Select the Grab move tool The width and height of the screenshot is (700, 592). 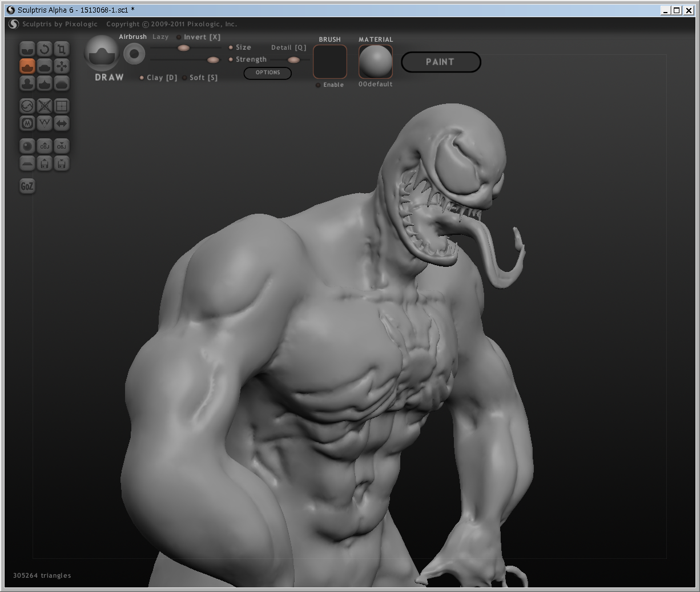pyautogui.click(x=62, y=66)
